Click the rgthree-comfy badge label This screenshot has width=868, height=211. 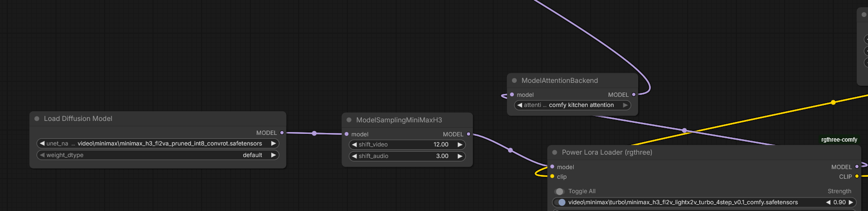839,140
